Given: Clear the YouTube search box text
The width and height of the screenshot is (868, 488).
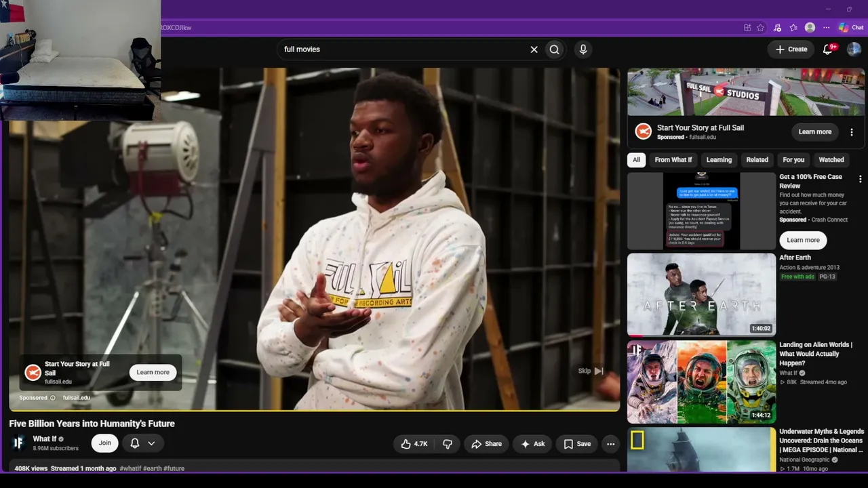Looking at the screenshot, I should tap(534, 49).
